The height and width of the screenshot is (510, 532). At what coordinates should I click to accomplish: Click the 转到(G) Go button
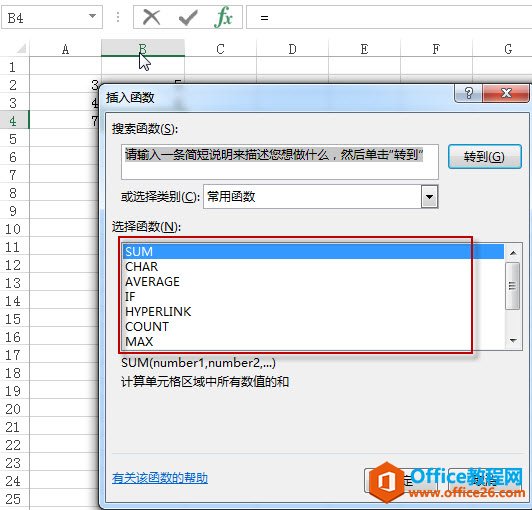pyautogui.click(x=484, y=156)
